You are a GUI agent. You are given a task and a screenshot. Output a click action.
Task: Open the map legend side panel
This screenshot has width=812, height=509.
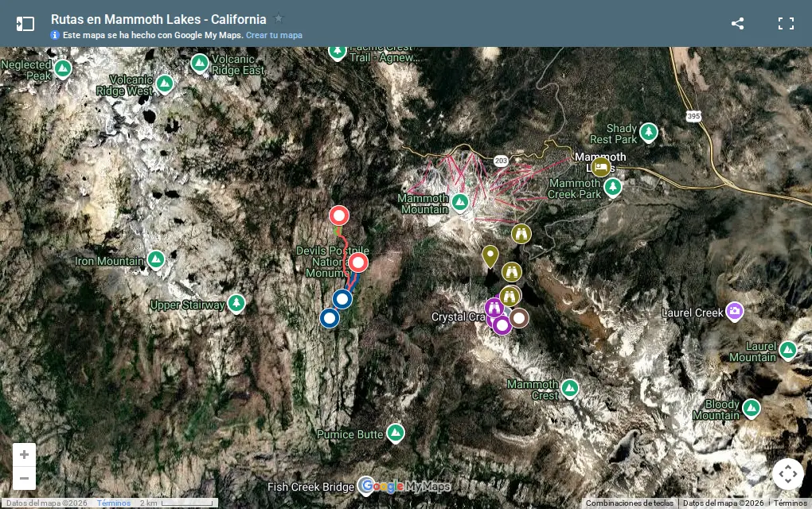(25, 24)
